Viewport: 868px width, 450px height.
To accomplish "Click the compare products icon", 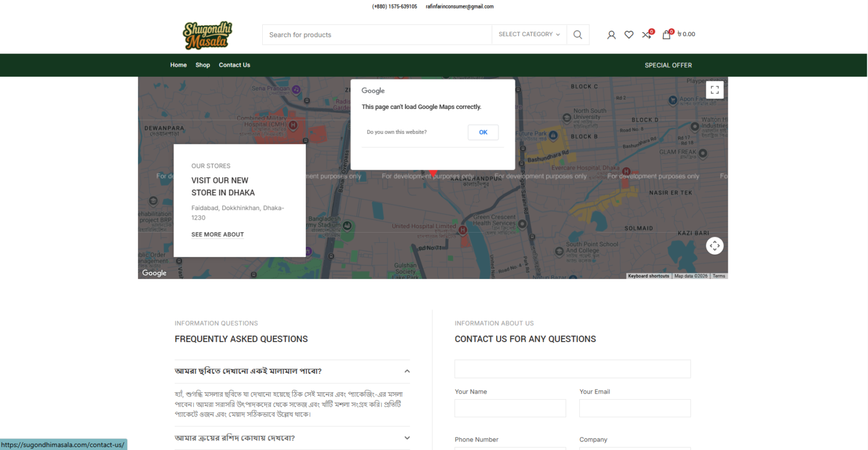I will pyautogui.click(x=646, y=34).
